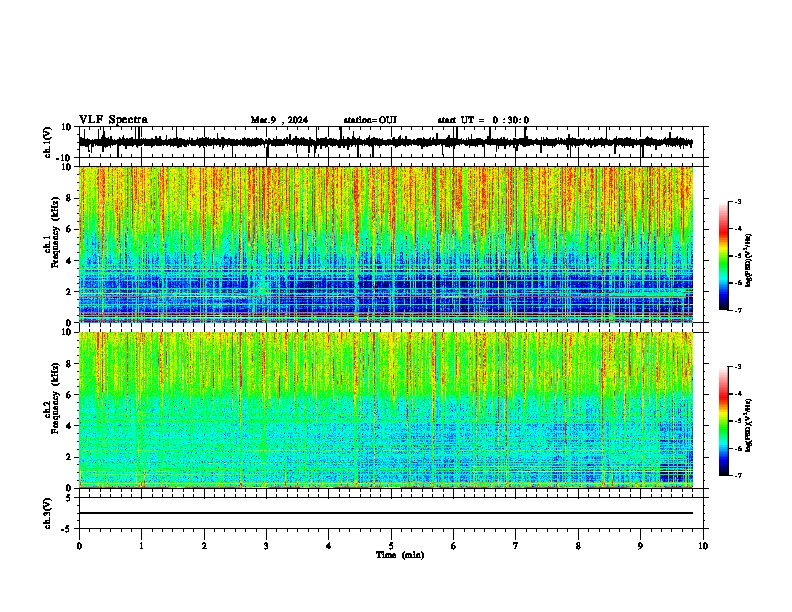Click the ch.1 color scale log(PSD) unit label
Image resolution: width=792 pixels, height=612 pixels.
click(749, 260)
